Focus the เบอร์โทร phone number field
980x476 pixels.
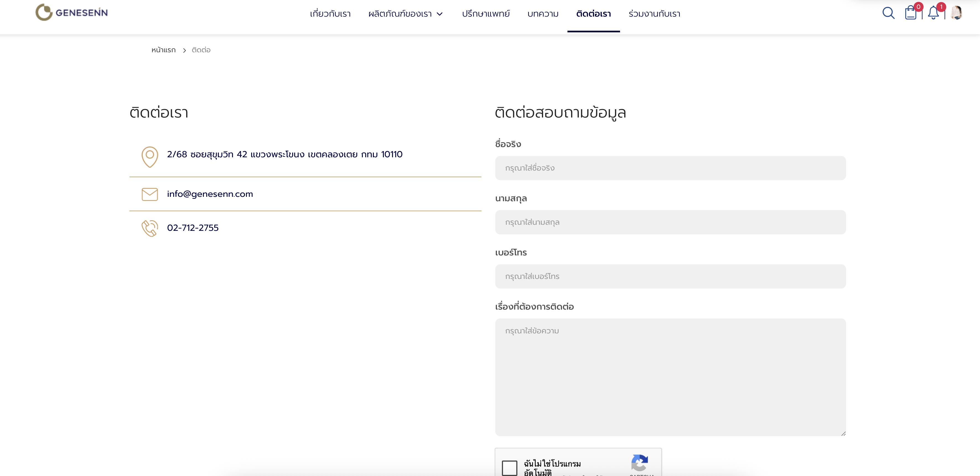click(670, 276)
